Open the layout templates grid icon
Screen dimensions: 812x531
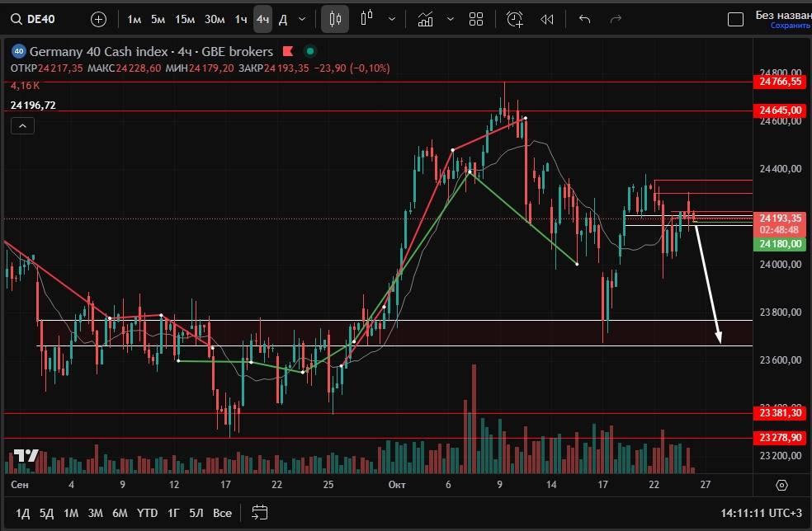(x=476, y=19)
